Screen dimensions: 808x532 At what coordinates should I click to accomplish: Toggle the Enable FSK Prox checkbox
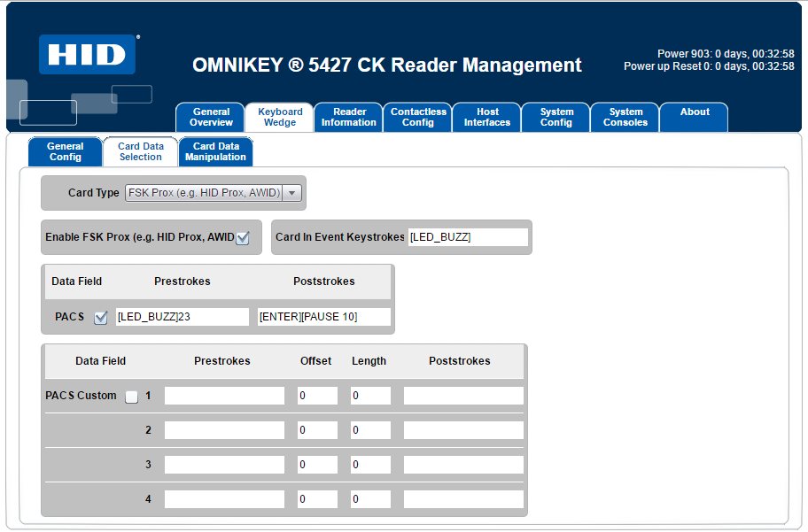click(x=243, y=237)
